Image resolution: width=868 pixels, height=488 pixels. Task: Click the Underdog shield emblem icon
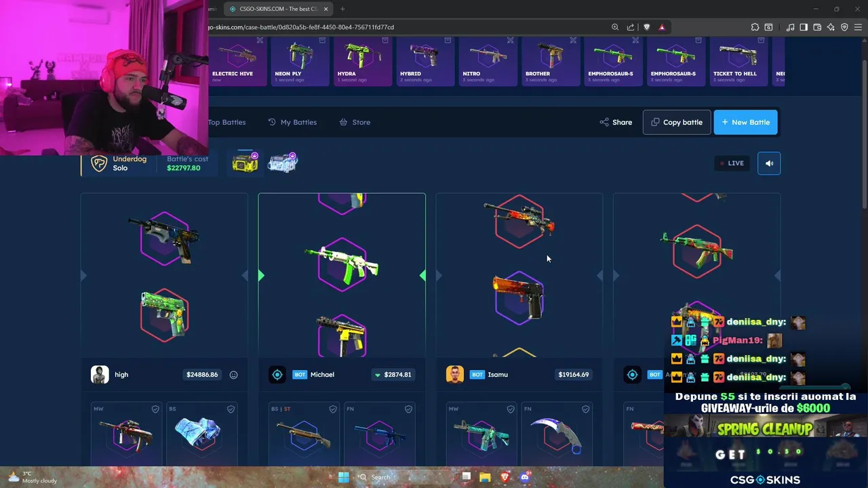point(99,163)
